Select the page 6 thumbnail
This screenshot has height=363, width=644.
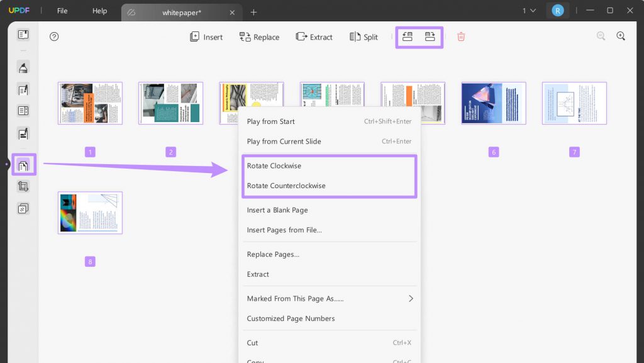(x=493, y=102)
